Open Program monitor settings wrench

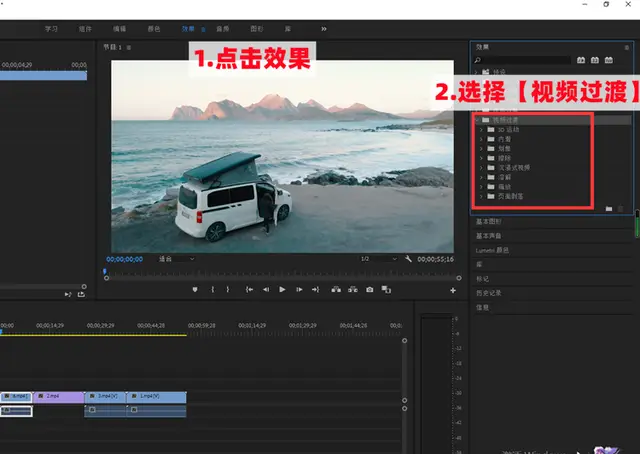(x=408, y=259)
